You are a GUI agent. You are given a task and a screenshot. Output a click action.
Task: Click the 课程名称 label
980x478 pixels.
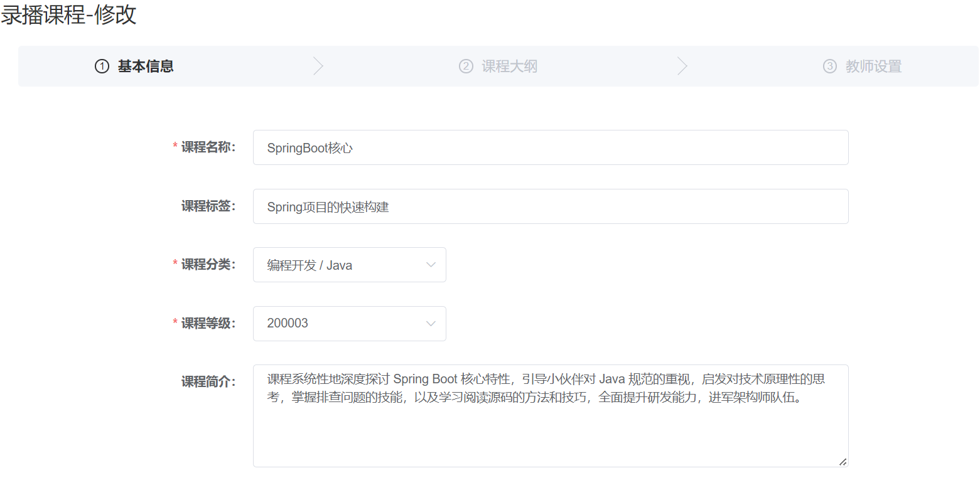click(x=208, y=147)
